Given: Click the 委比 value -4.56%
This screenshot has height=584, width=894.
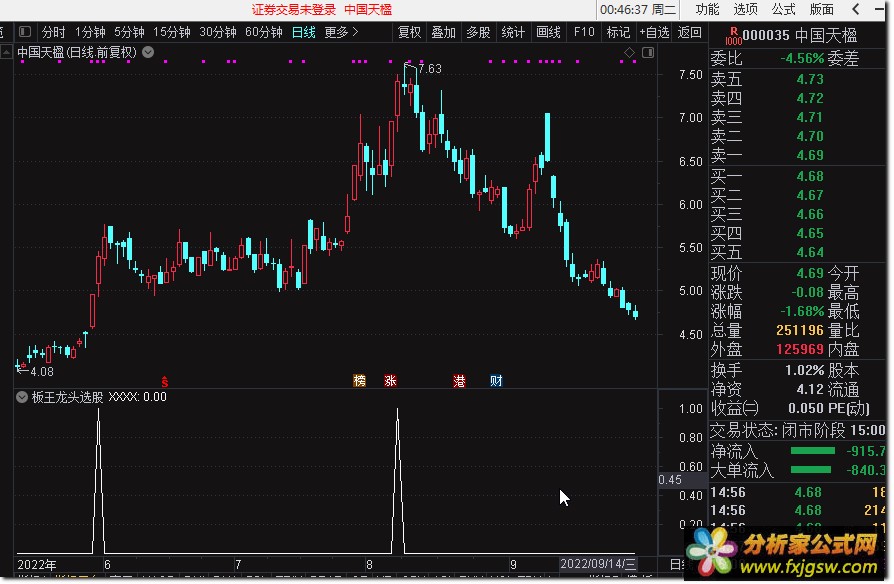Looking at the screenshot, I should coord(802,58).
